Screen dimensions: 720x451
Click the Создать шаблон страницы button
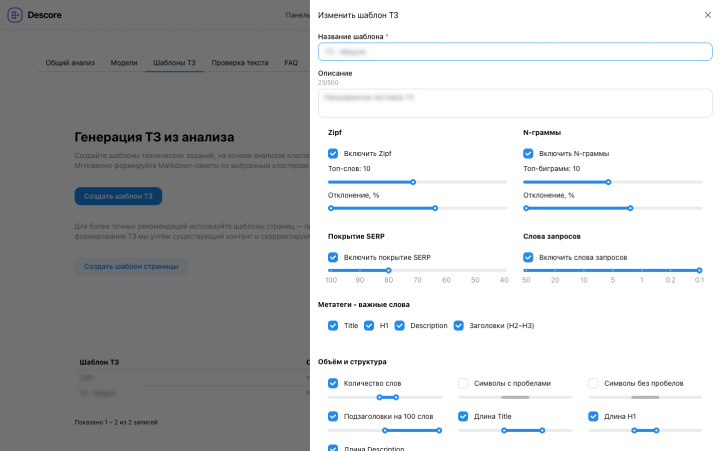[x=131, y=266]
